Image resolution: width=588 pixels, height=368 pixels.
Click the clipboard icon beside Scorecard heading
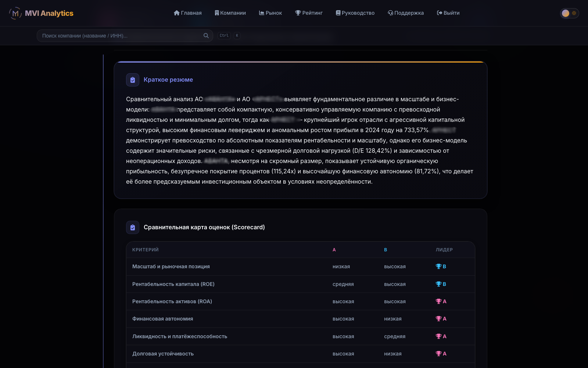pyautogui.click(x=133, y=227)
